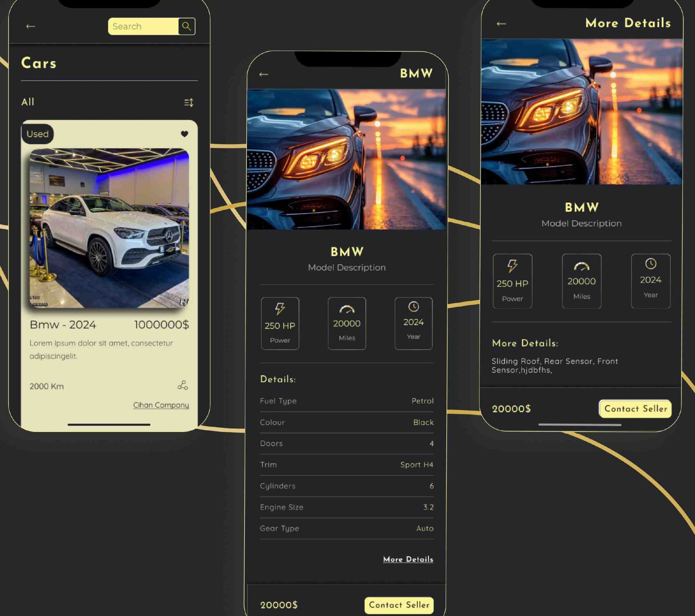Tap the Bmw - 2024 listing title

(63, 325)
